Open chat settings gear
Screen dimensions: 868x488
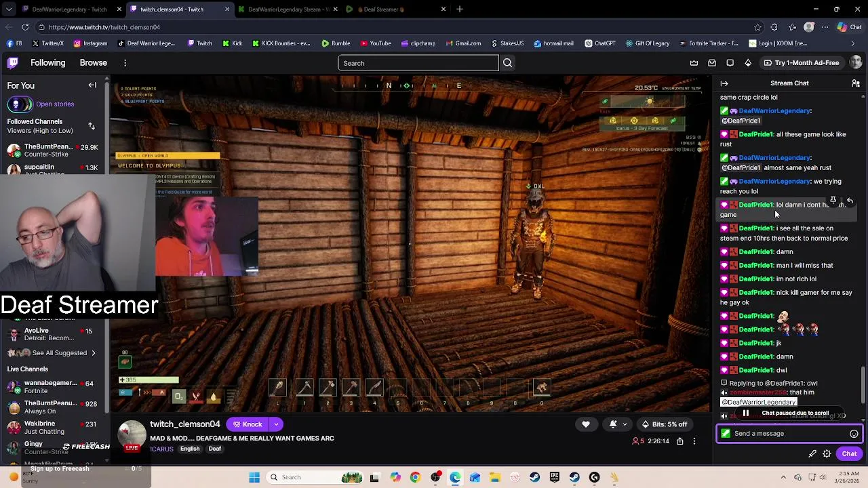pos(827,454)
